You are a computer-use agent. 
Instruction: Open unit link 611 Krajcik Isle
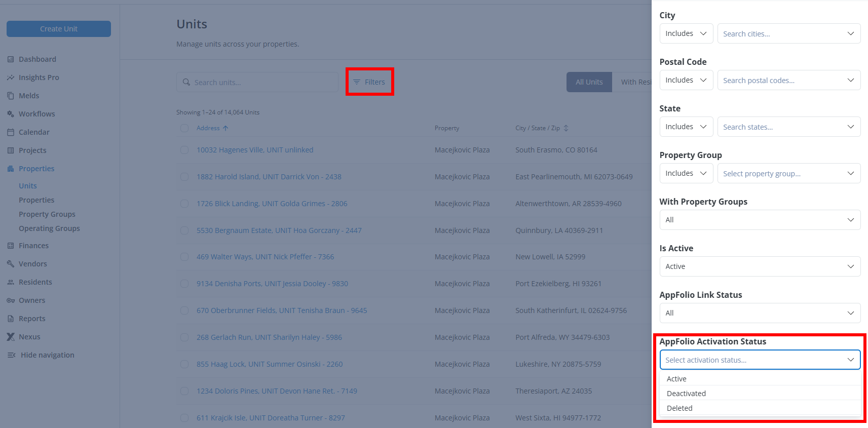point(271,418)
